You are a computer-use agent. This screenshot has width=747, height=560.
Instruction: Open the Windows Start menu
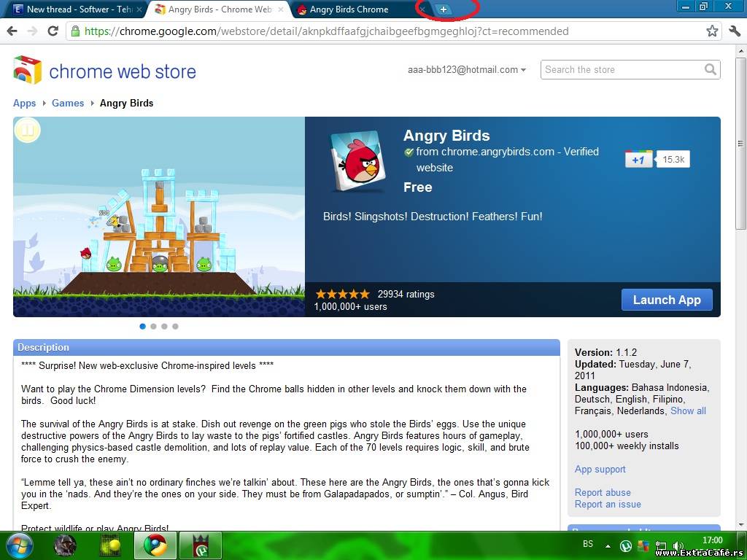(x=18, y=546)
